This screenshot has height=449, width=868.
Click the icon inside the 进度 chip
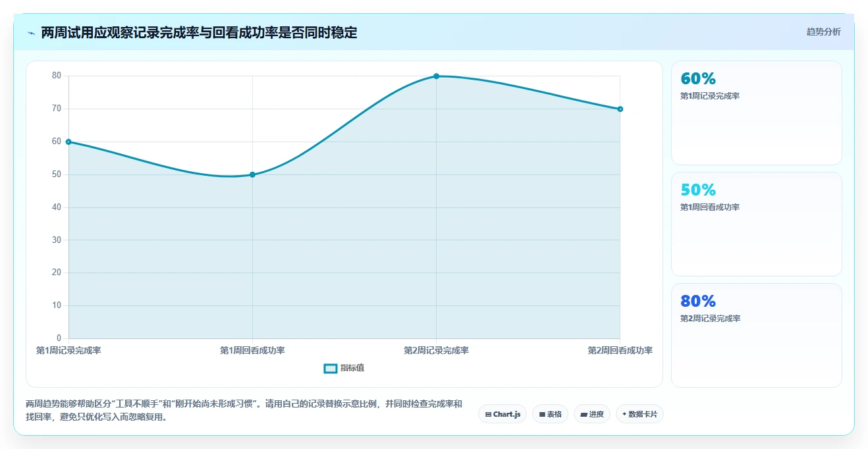point(584,415)
